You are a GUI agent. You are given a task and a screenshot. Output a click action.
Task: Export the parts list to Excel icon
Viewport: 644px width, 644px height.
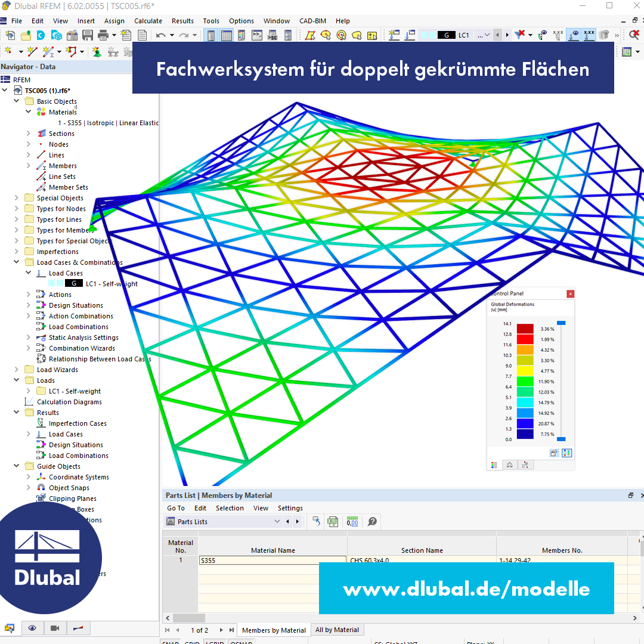tap(333, 522)
